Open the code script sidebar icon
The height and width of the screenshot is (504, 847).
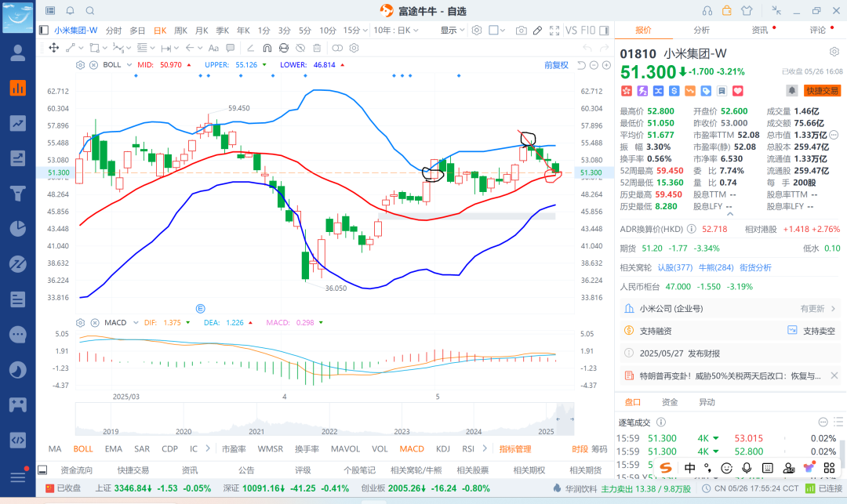click(x=18, y=441)
